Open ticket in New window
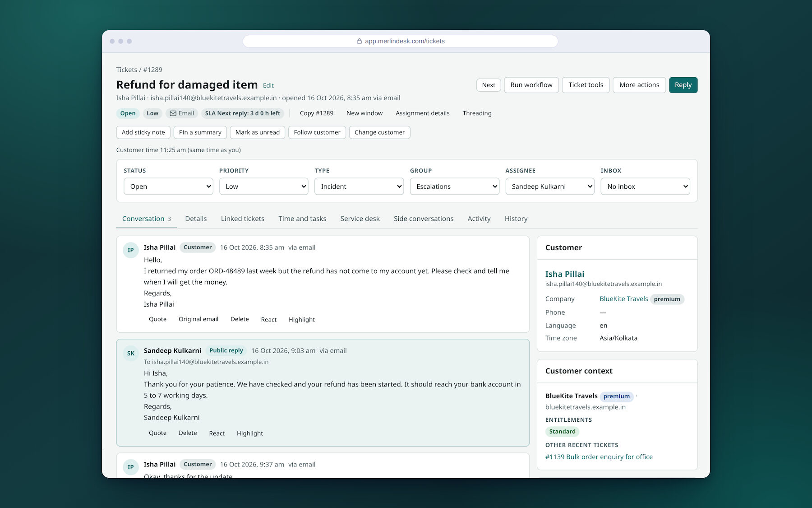Viewport: 812px width, 508px height. (364, 113)
